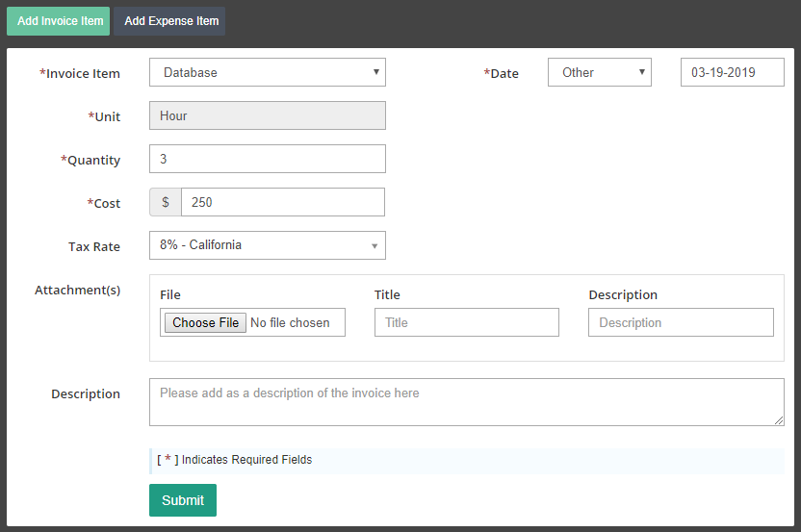Click the attachment Title input field
Screen dimensions: 801x532
(x=467, y=322)
